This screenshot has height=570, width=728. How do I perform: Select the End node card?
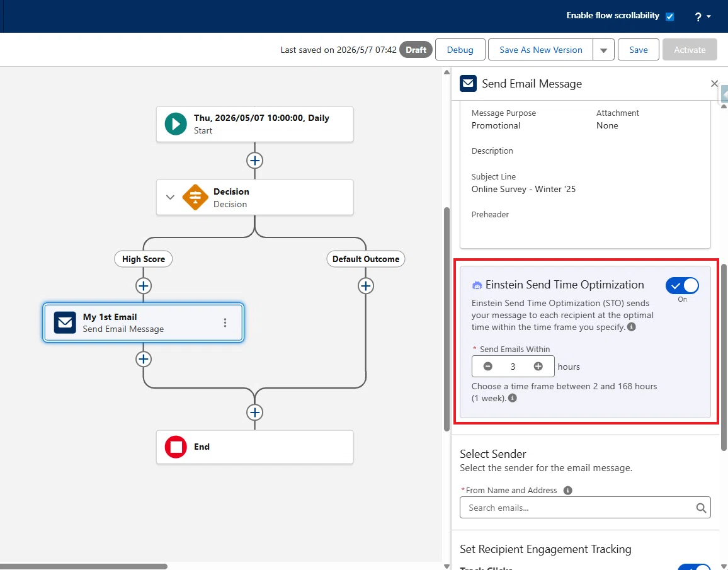tap(254, 447)
